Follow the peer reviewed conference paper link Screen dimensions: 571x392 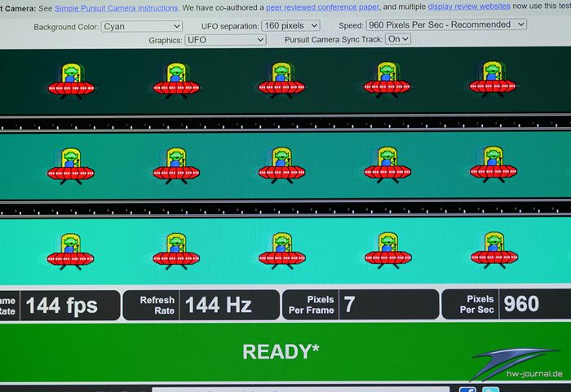click(322, 7)
